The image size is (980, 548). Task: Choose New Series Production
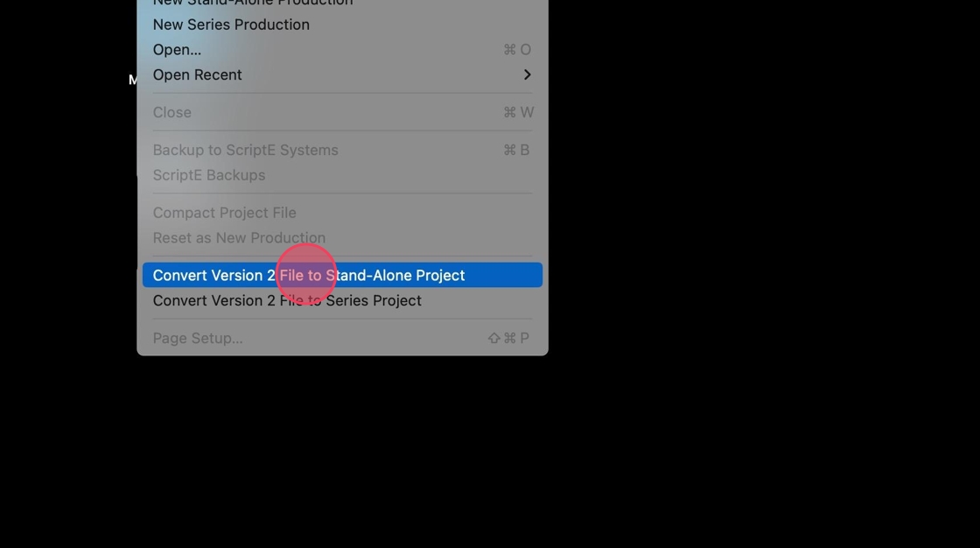click(x=342, y=25)
